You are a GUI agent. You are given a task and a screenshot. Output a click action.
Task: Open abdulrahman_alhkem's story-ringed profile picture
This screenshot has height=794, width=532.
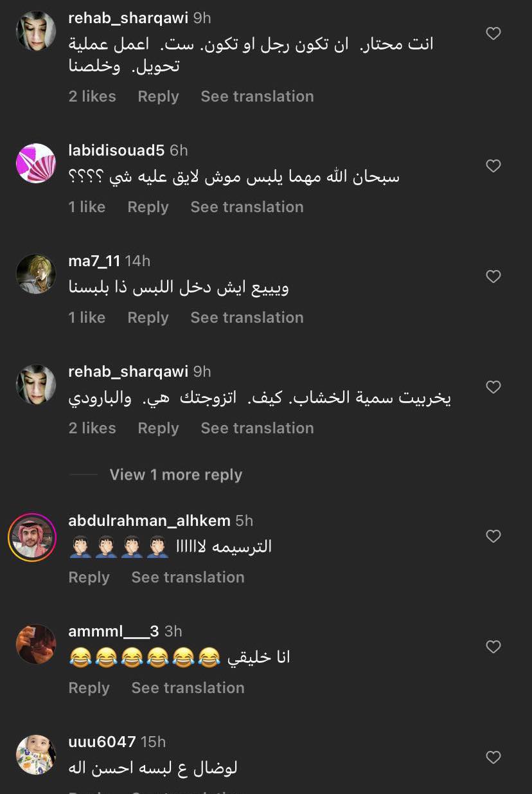32,537
